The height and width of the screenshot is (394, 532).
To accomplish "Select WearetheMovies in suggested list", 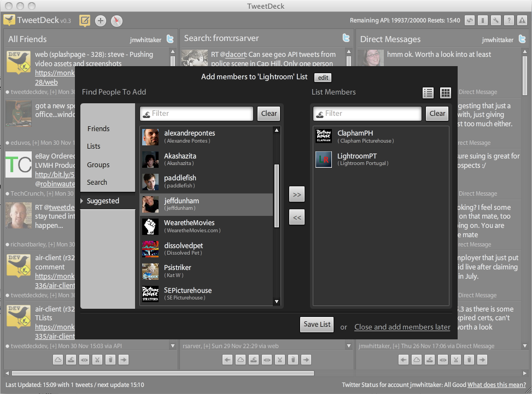I will [x=206, y=226].
